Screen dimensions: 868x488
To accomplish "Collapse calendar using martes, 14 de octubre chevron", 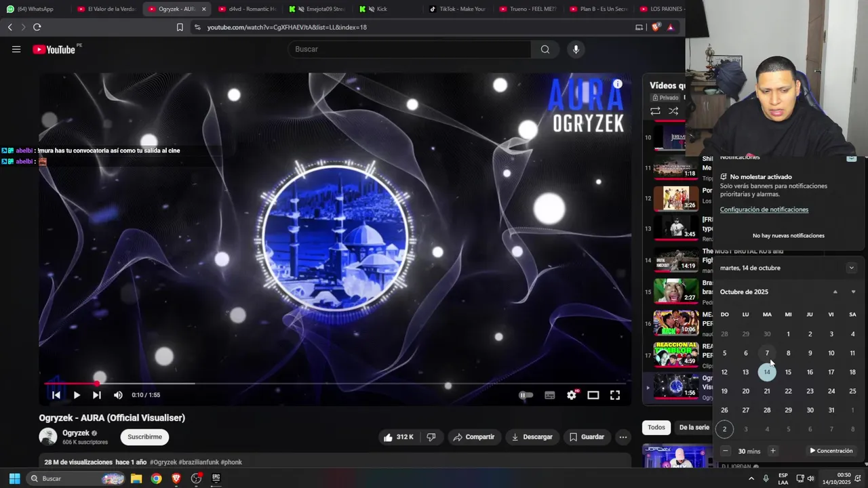I will tap(852, 268).
